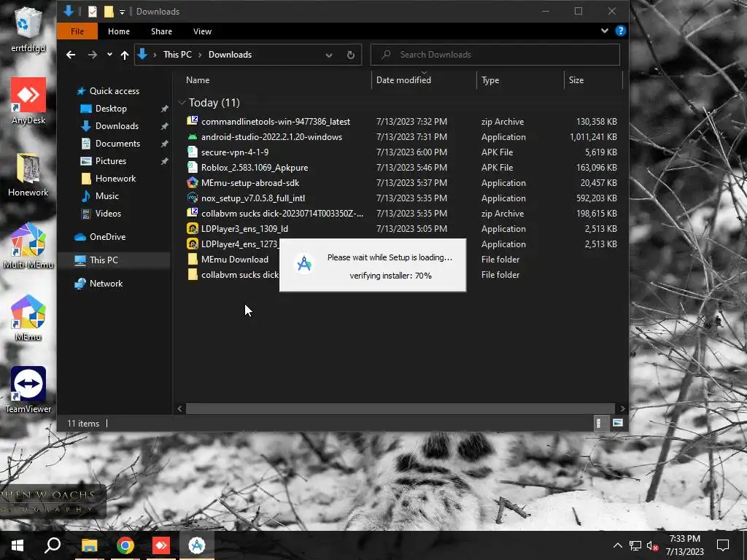Image resolution: width=747 pixels, height=560 pixels.
Task: Select Documents in the navigation pane
Action: pyautogui.click(x=117, y=144)
